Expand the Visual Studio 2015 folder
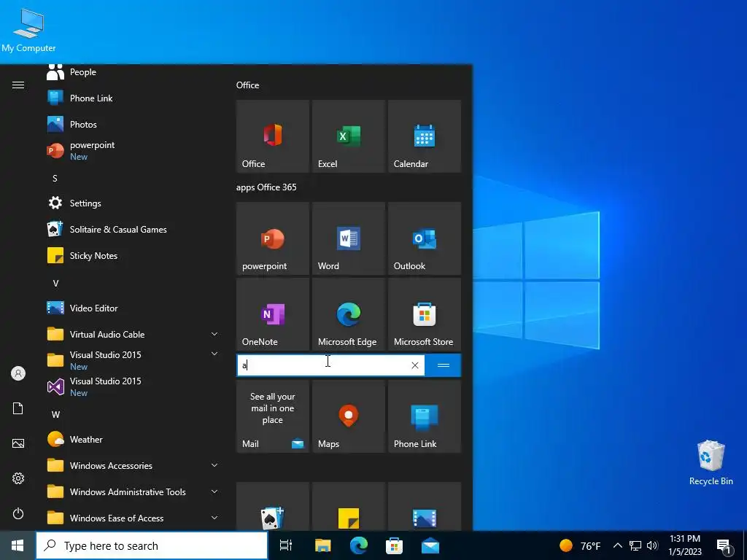This screenshot has height=560, width=747. pos(133,360)
